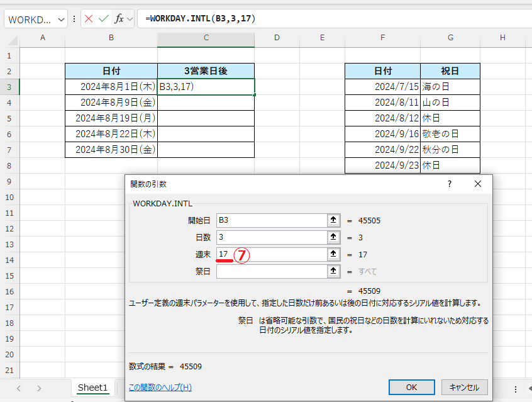Image resolution: width=532 pixels, height=402 pixels.
Task: Open formula bar options dots beside Name Box
Action: pyautogui.click(x=74, y=19)
